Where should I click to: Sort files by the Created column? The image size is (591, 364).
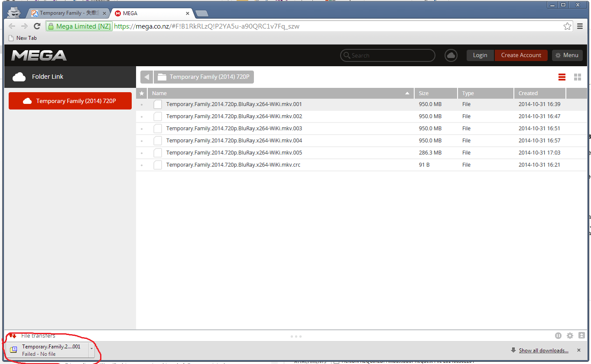coord(540,93)
